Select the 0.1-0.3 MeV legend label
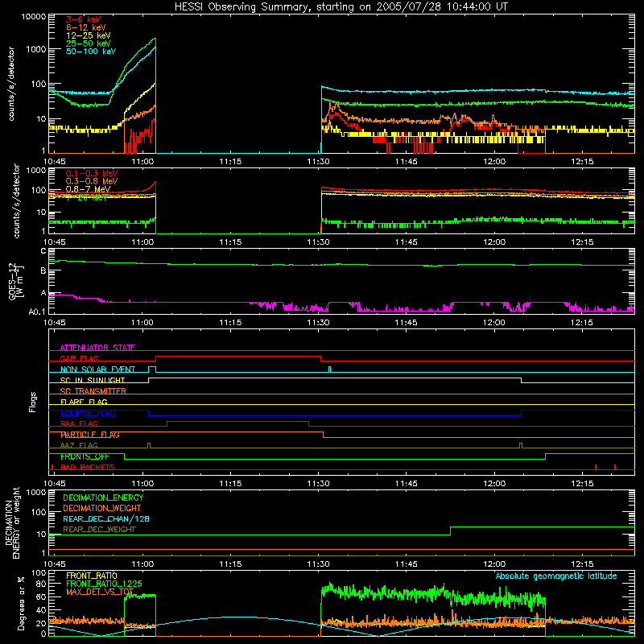The image size is (644, 644). 92,174
